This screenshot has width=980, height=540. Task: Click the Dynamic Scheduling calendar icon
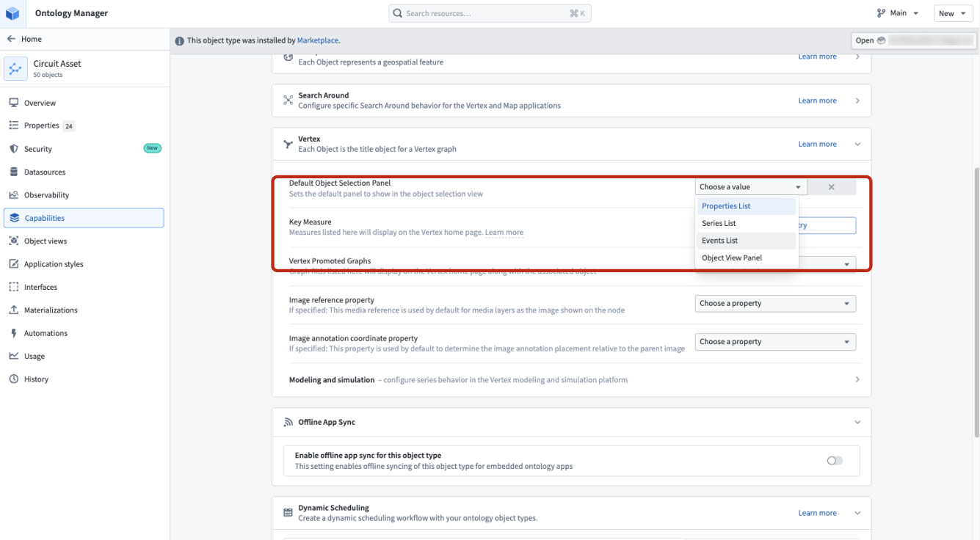tap(288, 511)
